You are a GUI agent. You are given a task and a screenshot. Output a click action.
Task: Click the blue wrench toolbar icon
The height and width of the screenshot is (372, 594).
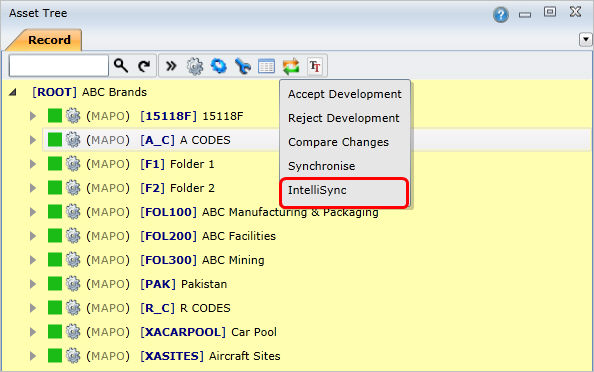click(242, 66)
